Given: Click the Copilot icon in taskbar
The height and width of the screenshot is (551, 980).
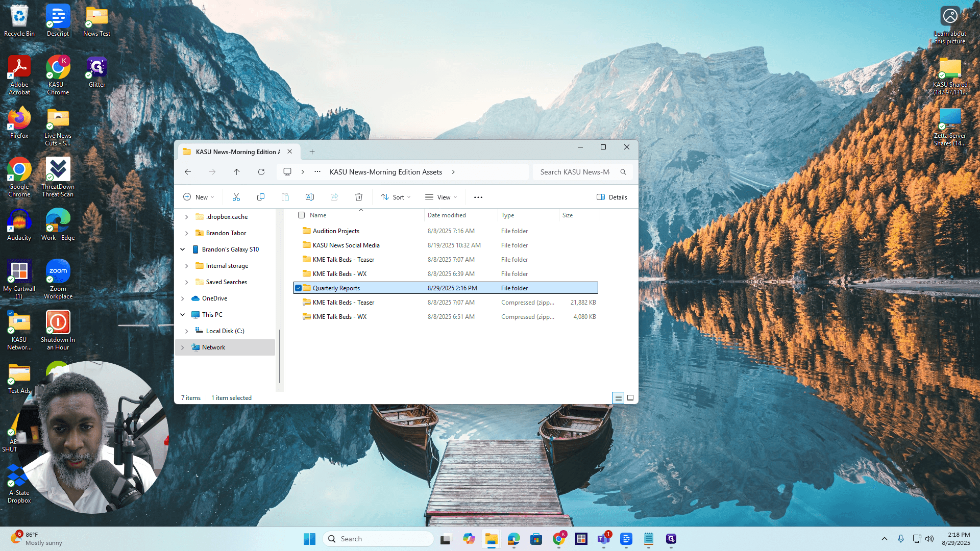Looking at the screenshot, I should [469, 539].
